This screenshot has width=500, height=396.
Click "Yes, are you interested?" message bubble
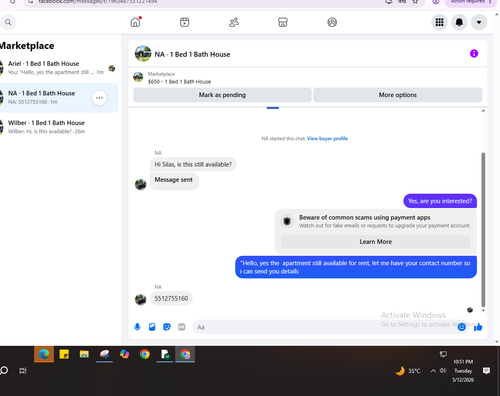(x=440, y=201)
